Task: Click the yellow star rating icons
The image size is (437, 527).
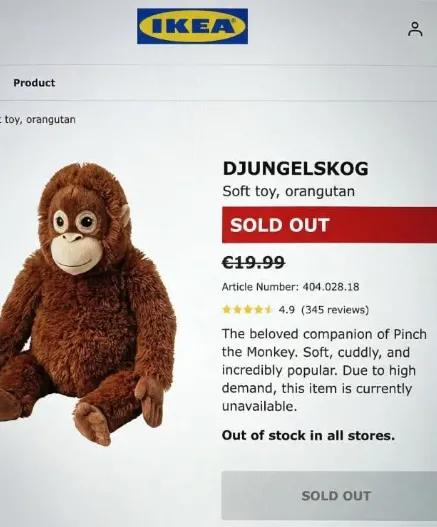Action: 247,309
